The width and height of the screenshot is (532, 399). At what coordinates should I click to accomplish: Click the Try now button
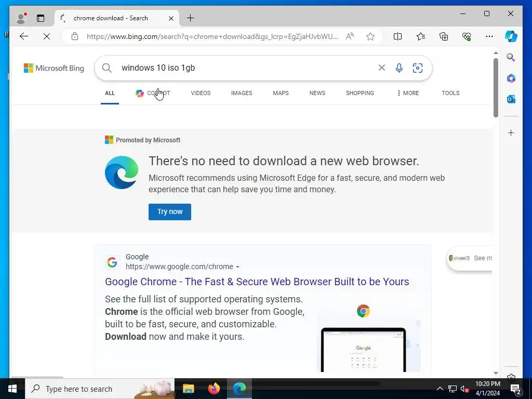170,212
